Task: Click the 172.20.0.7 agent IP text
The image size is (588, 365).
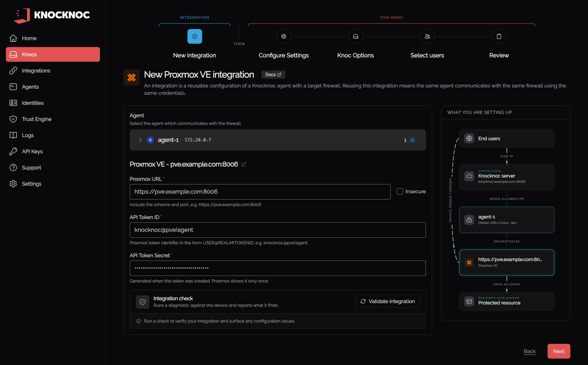Action: coord(198,140)
